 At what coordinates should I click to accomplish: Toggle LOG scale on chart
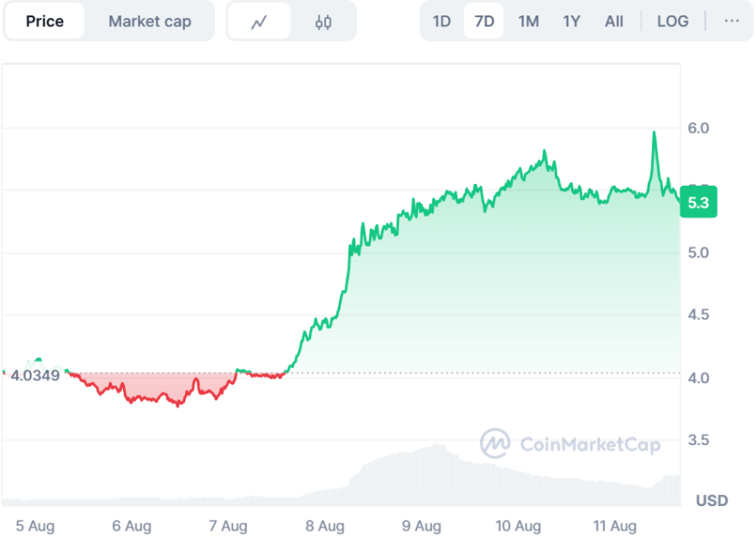click(673, 21)
